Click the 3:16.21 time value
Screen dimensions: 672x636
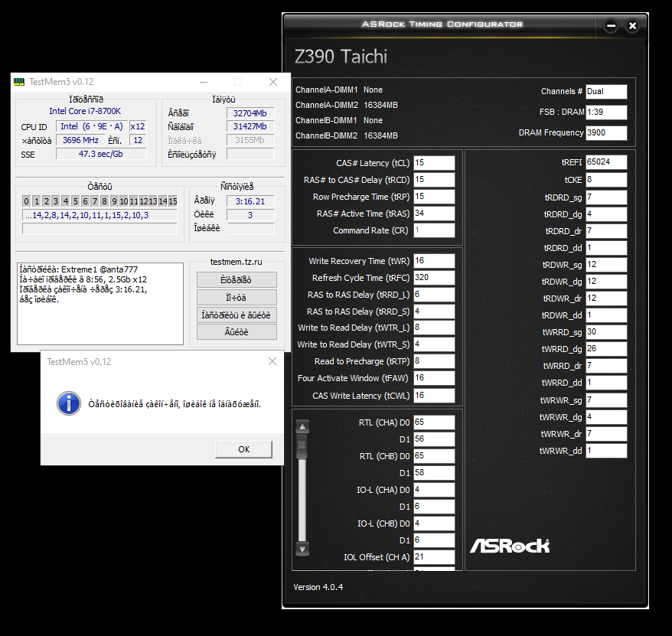click(250, 201)
